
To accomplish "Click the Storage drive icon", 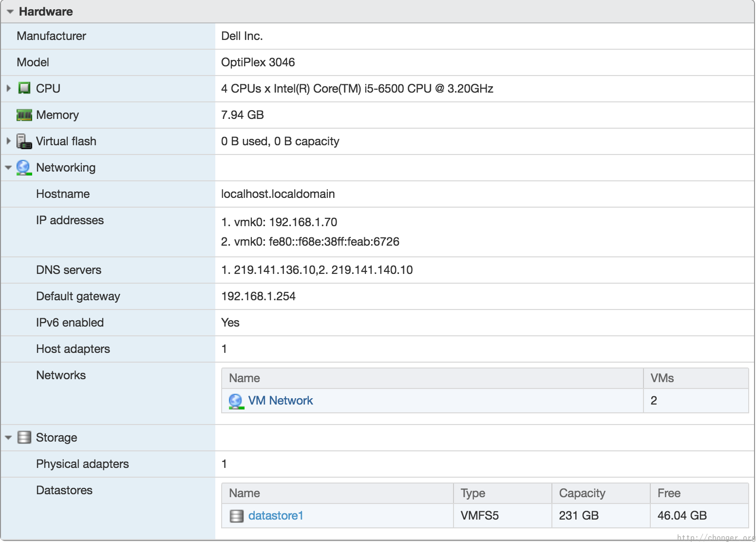I will point(23,437).
